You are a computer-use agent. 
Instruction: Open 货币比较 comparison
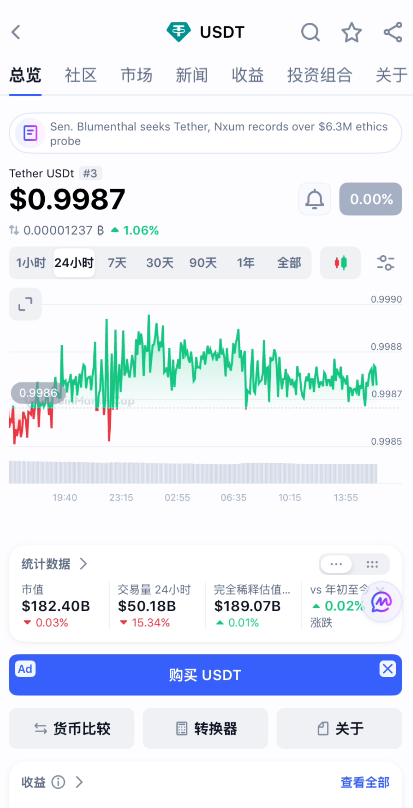[72, 728]
